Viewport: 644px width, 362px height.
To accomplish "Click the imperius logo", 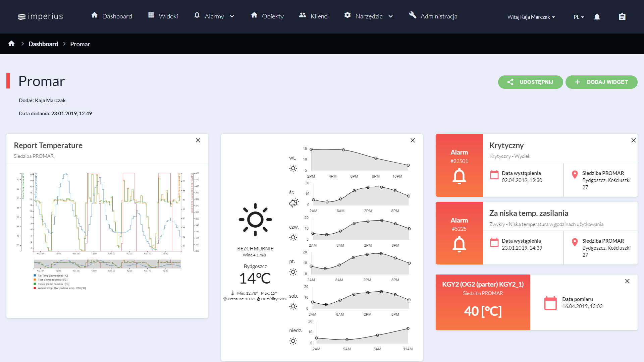I will tap(40, 16).
